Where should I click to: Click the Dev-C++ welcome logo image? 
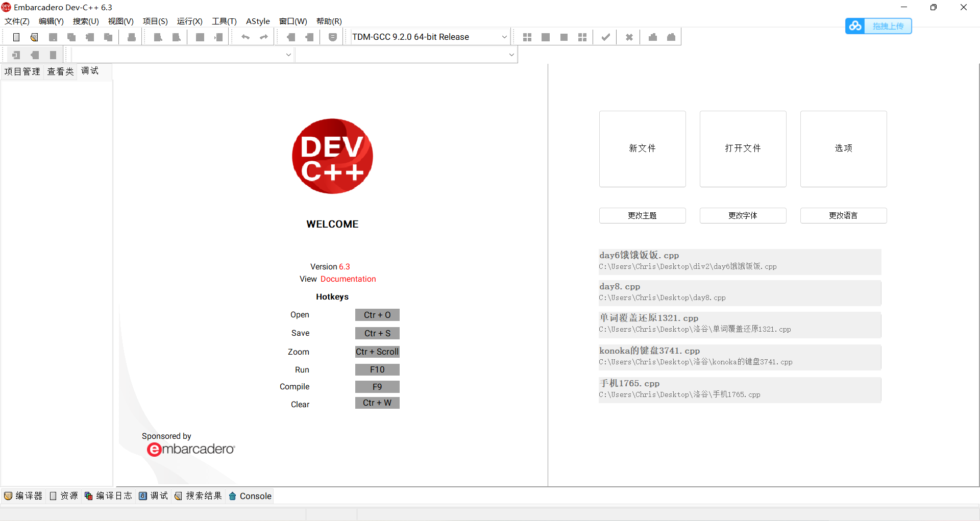[332, 156]
